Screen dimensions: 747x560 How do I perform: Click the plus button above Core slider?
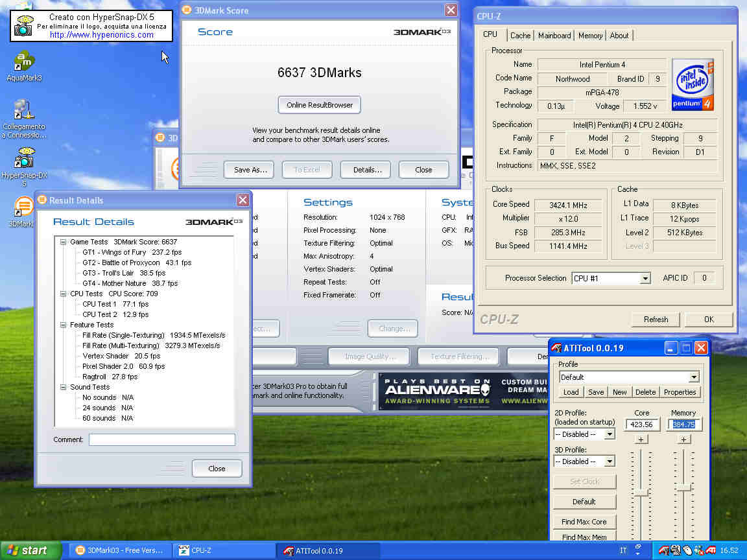pyautogui.click(x=641, y=439)
